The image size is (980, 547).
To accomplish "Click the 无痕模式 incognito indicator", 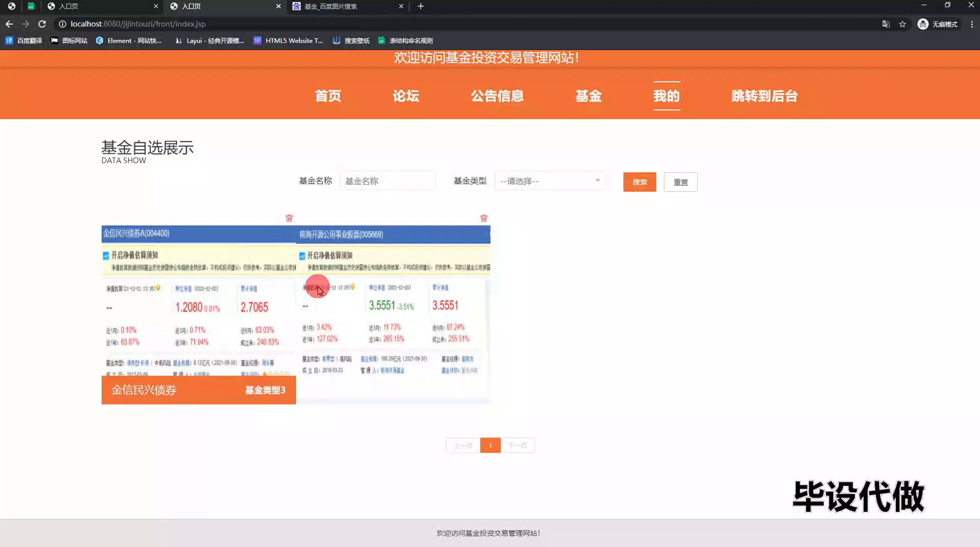I will coord(938,24).
